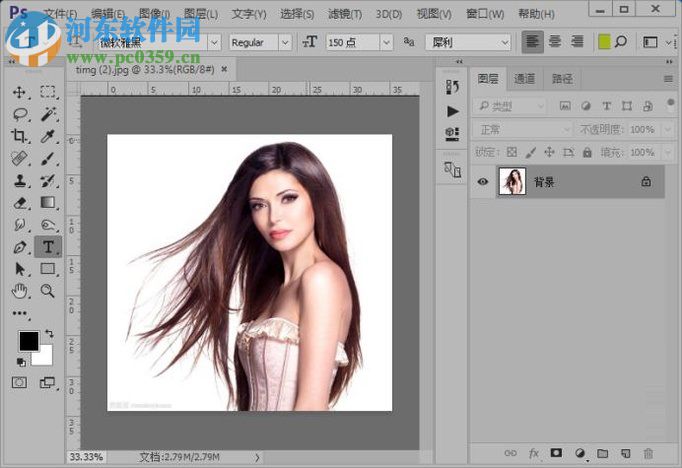Open the font size 150 点 dropdown
The image size is (682, 468).
pos(385,42)
